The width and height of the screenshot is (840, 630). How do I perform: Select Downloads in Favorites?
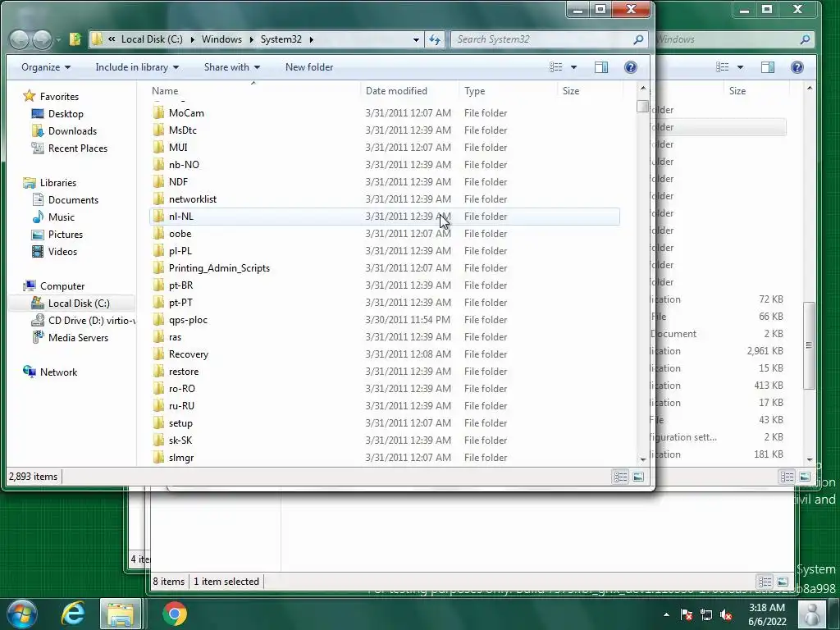[72, 130]
